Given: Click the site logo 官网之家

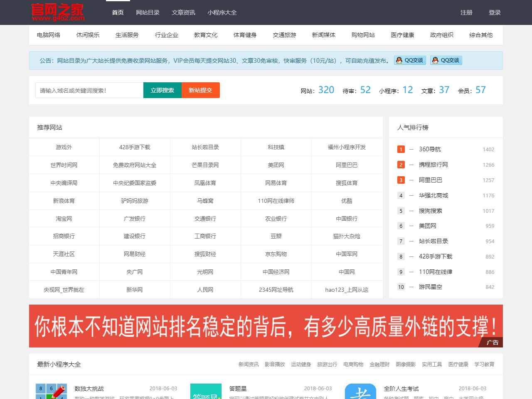Looking at the screenshot, I should pos(58,12).
